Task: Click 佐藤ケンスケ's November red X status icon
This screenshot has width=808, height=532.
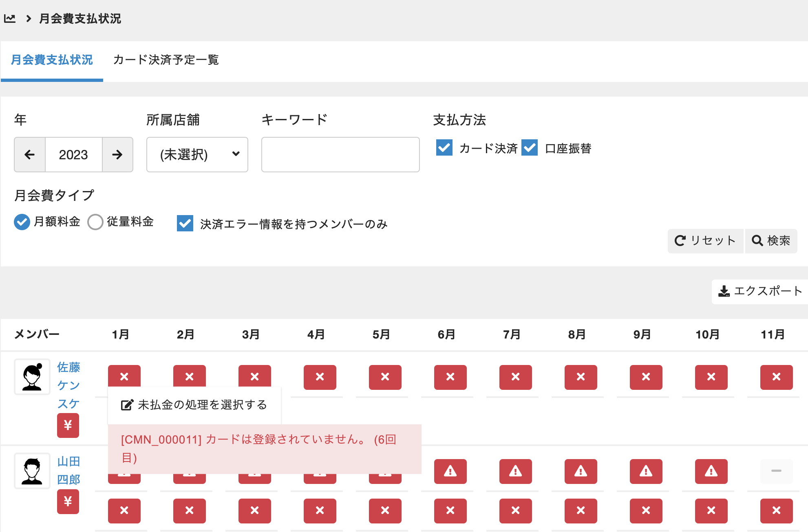Action: click(x=776, y=377)
